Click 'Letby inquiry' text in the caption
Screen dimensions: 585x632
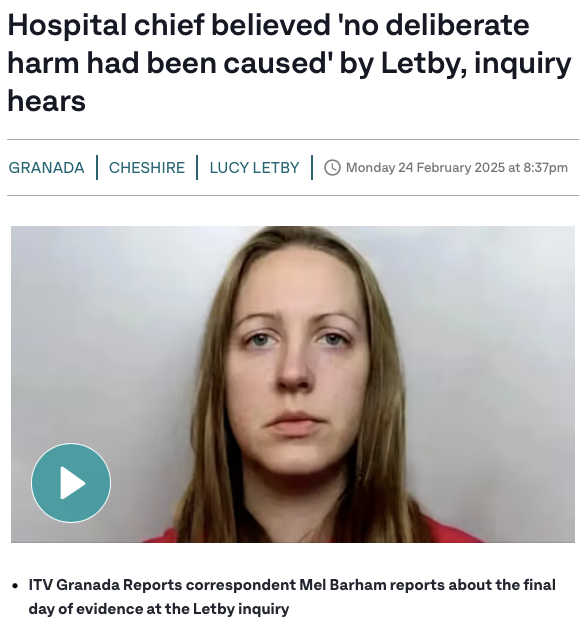tap(241, 609)
